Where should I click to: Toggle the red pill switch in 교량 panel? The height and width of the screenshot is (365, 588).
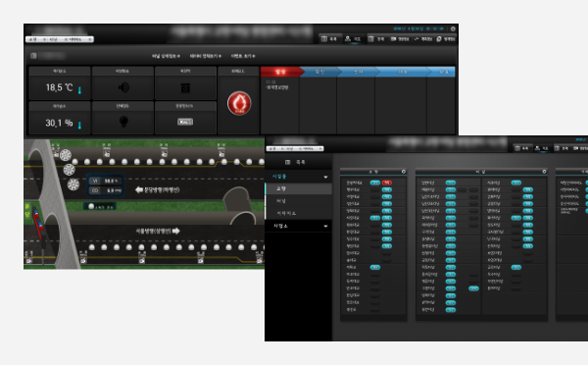(387, 182)
